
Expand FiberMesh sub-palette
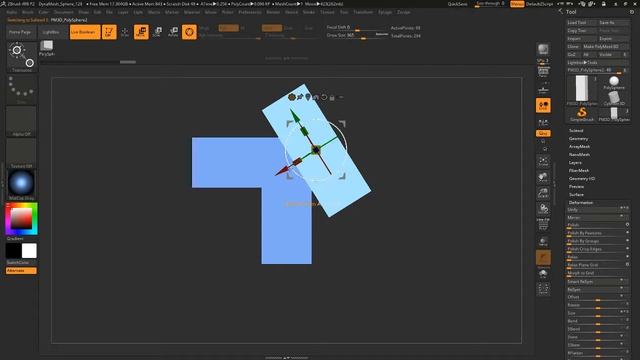(x=579, y=171)
